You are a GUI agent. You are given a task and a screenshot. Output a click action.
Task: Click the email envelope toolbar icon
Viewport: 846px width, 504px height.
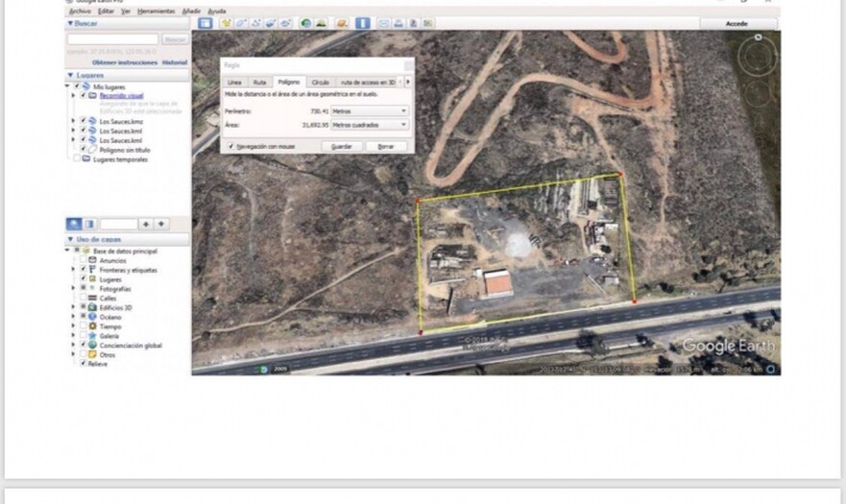pyautogui.click(x=384, y=23)
